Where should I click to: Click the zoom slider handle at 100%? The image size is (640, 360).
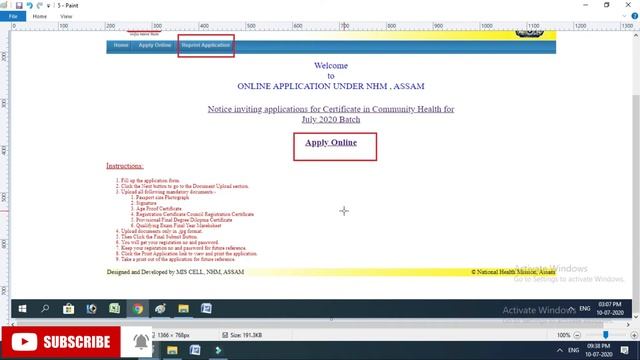(606, 335)
